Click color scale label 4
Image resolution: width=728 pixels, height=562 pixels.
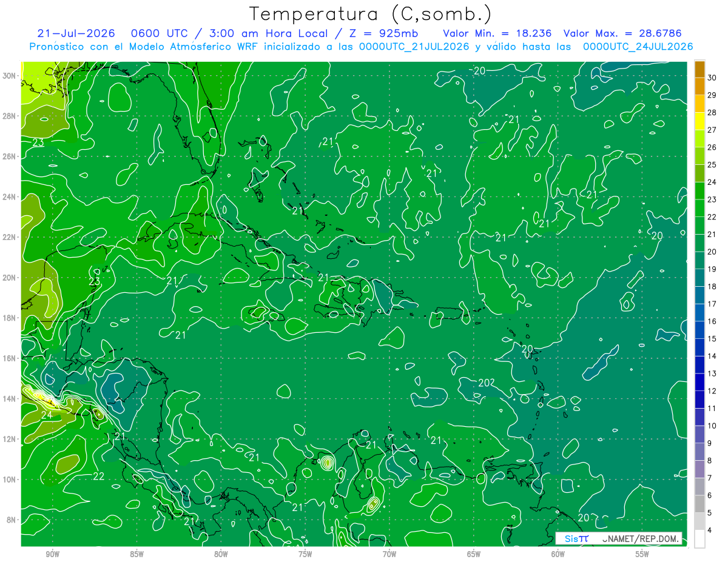(710, 530)
